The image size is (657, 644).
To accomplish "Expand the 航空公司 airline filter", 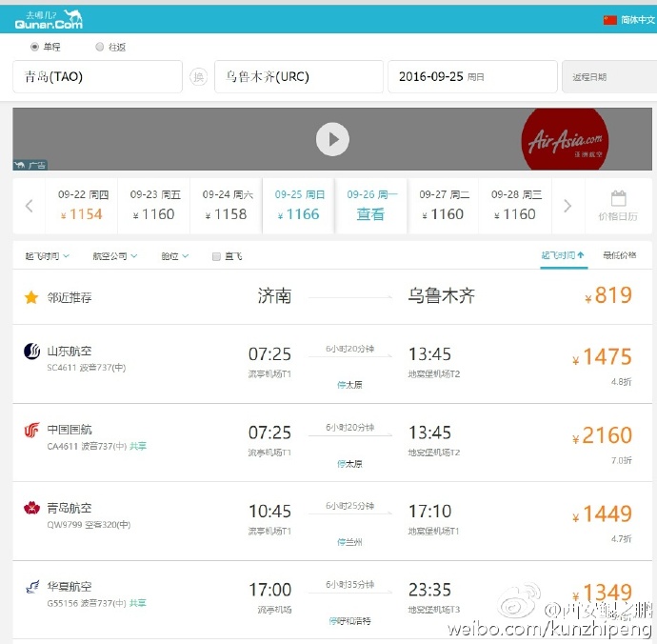I will click(x=115, y=255).
